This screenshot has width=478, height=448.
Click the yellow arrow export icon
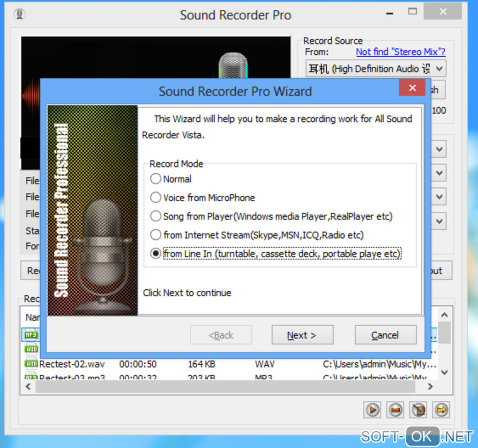[441, 410]
